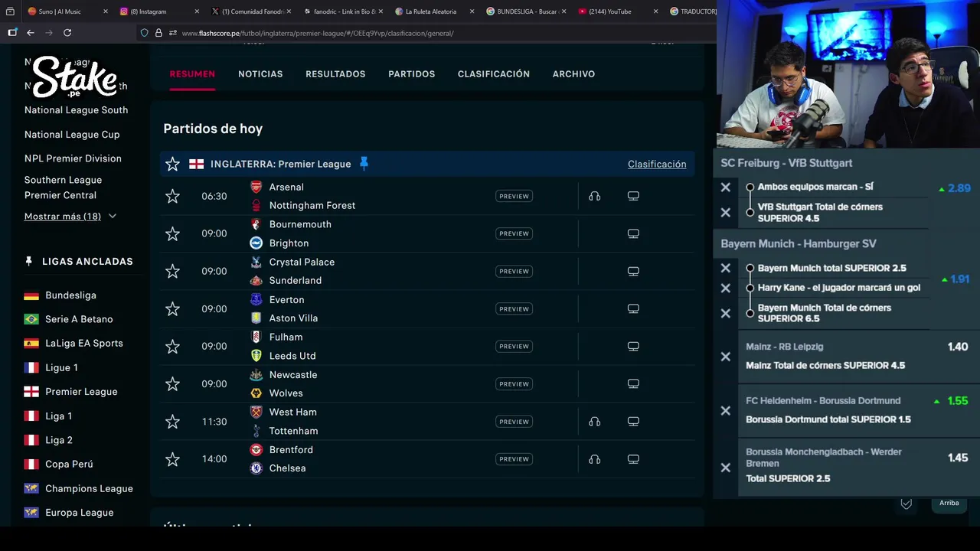980x551 pixels.
Task: Click the browser address bar URL
Action: tap(318, 33)
